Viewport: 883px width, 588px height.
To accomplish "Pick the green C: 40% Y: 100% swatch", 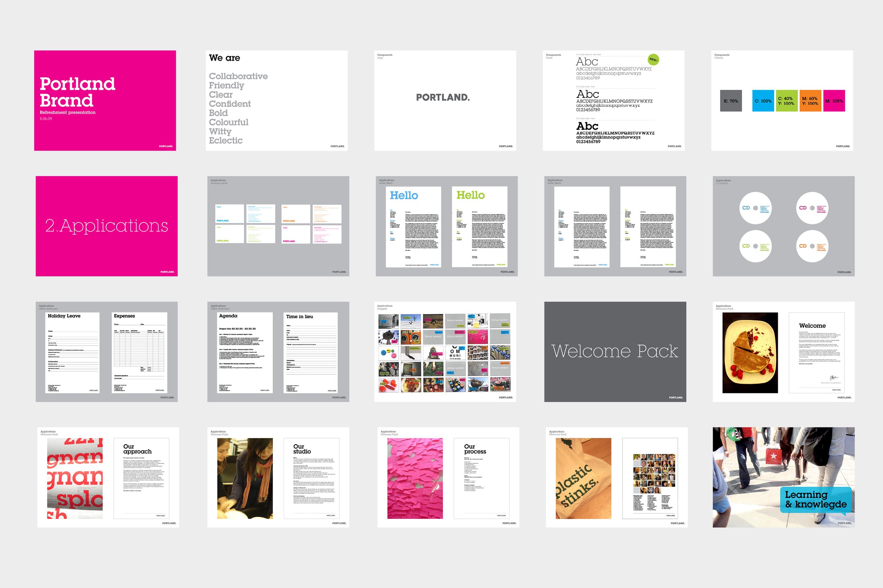I will tap(787, 101).
